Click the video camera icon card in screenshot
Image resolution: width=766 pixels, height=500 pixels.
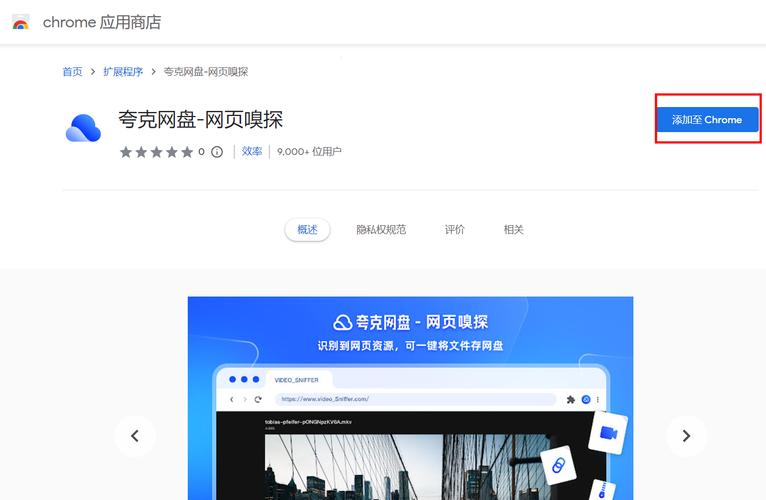[x=608, y=433]
